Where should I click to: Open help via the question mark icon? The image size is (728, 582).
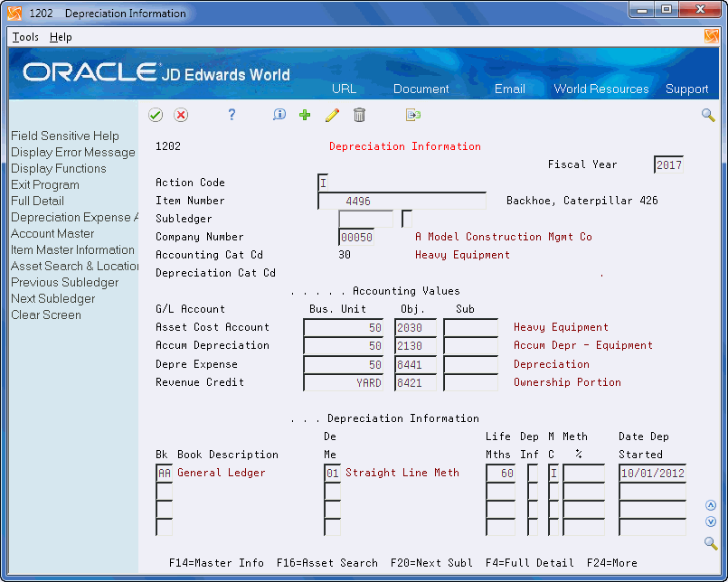click(x=232, y=115)
